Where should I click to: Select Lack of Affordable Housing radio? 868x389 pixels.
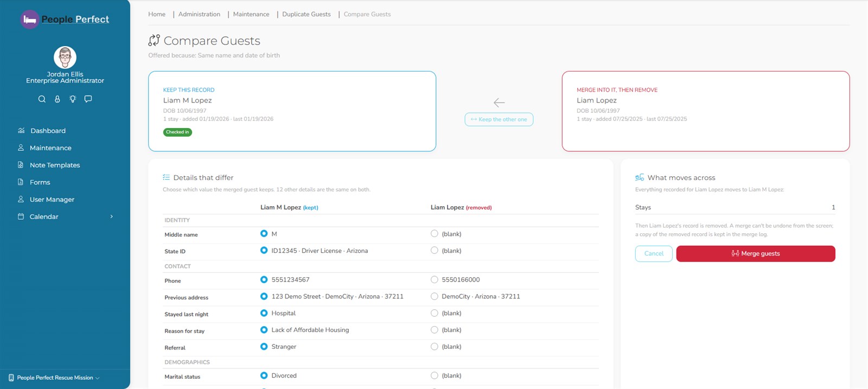264,330
